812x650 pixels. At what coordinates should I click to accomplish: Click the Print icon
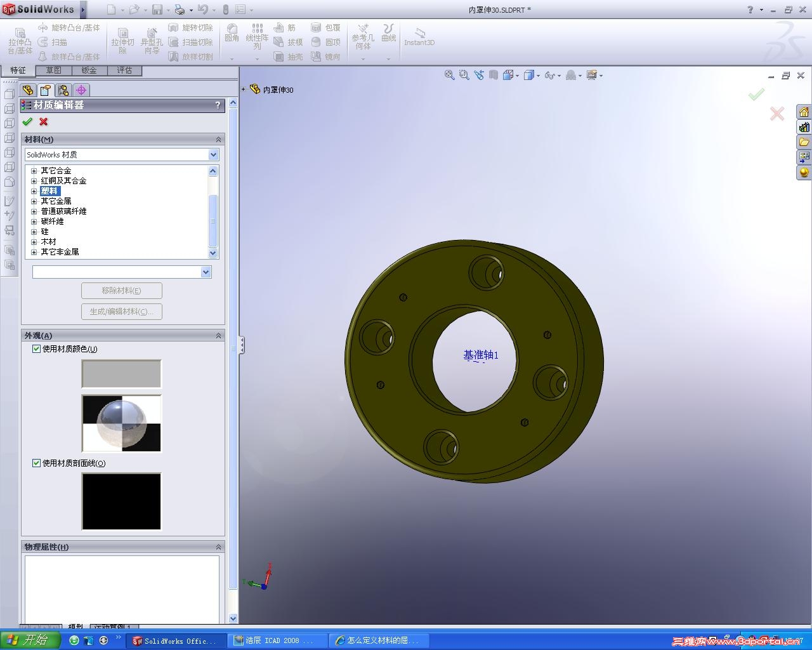(x=180, y=10)
